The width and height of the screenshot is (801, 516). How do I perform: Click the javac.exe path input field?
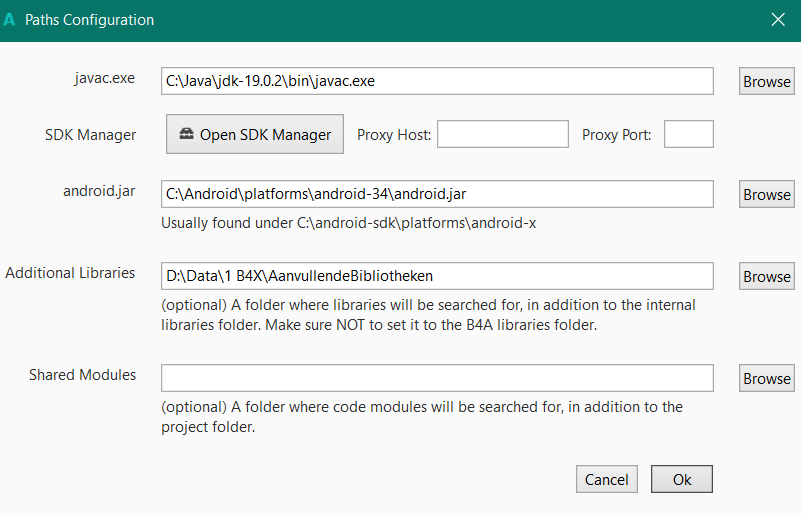[437, 81]
